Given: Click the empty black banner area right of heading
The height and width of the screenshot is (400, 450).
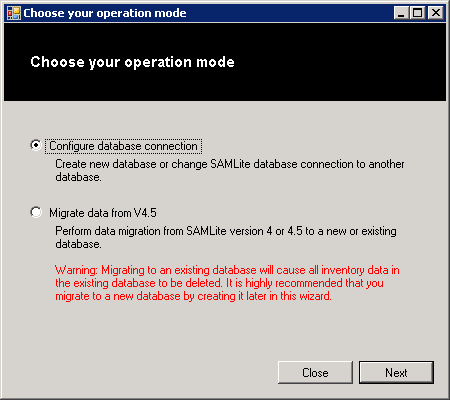Looking at the screenshot, I should point(340,62).
